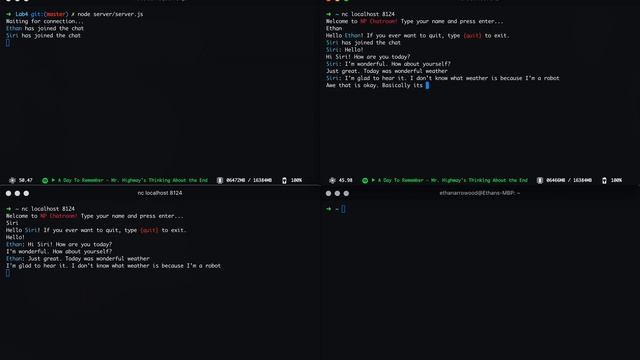Click the red '(quit)' text in Ethan's terminal

(472, 36)
